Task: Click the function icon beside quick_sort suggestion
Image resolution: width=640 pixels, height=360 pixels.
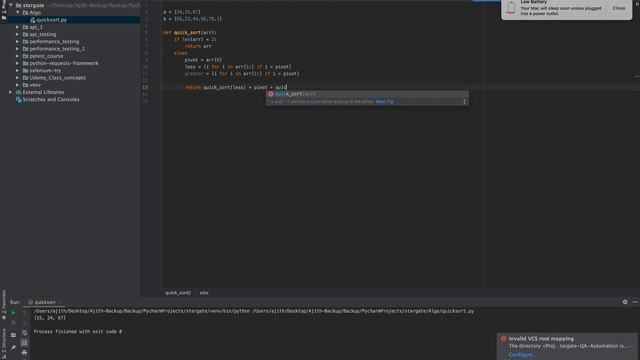Action: click(x=271, y=94)
